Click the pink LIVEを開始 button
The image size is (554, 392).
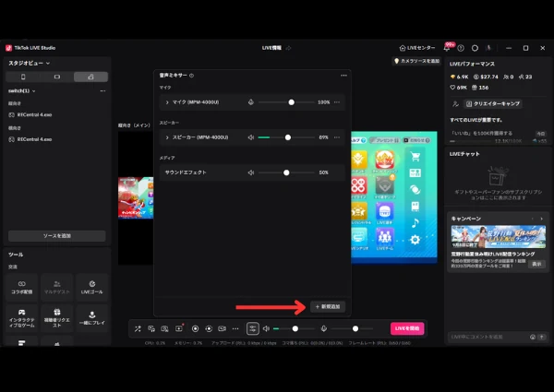pyautogui.click(x=407, y=328)
